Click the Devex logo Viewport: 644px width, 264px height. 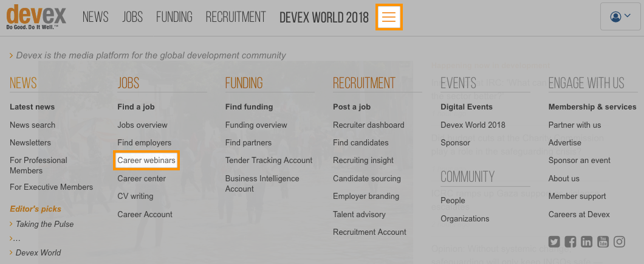click(36, 17)
